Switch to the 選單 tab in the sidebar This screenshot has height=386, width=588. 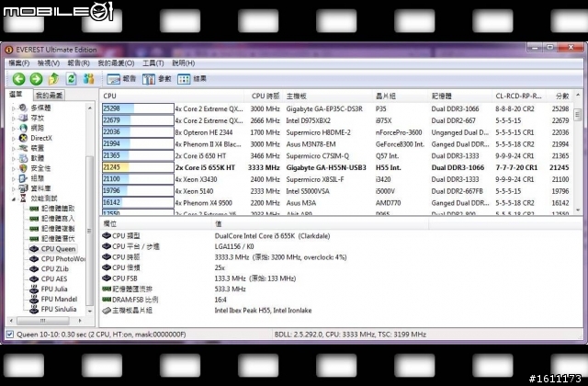[x=17, y=95]
